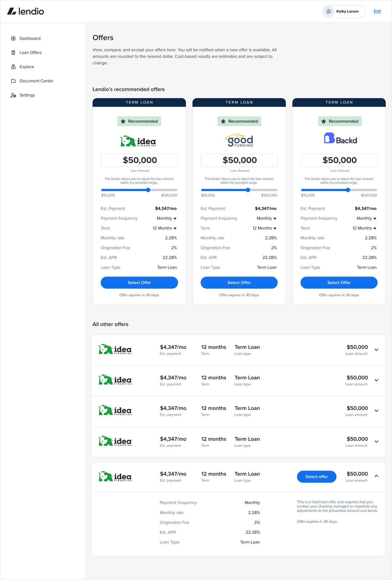Open Payment frequency dropdown on Backd card
Screen dimensions: 392x580
pyautogui.click(x=366, y=218)
